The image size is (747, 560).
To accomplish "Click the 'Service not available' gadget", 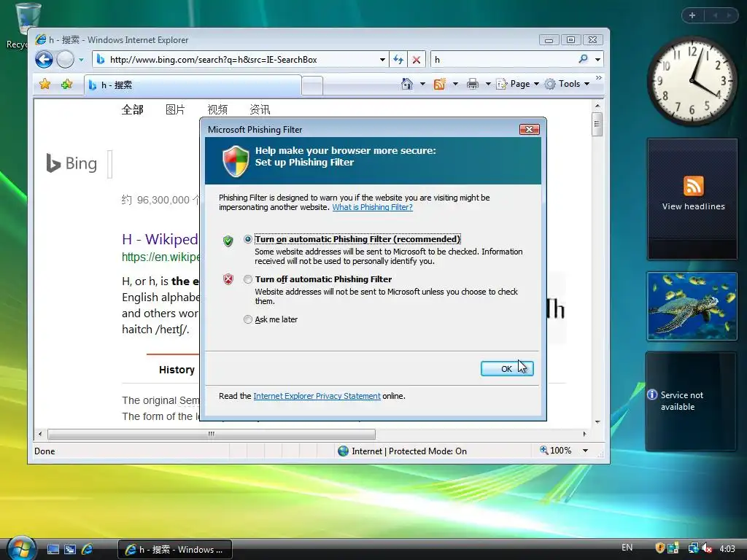I will pos(692,401).
